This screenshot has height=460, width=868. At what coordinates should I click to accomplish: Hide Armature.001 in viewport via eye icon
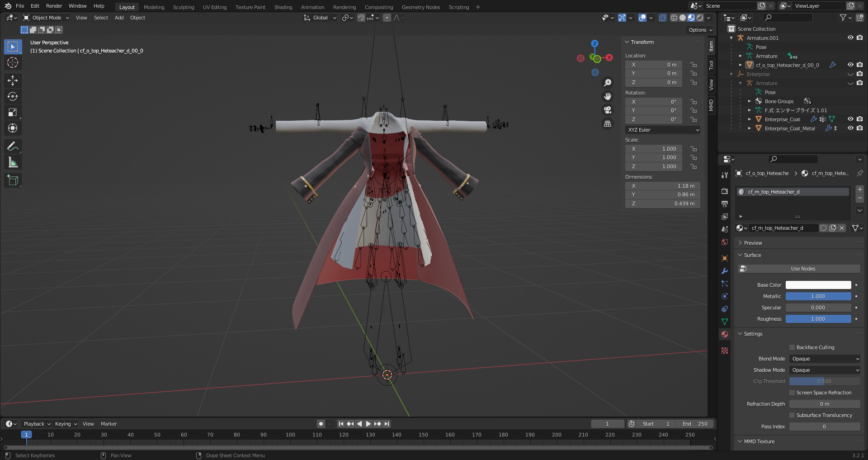click(x=850, y=38)
